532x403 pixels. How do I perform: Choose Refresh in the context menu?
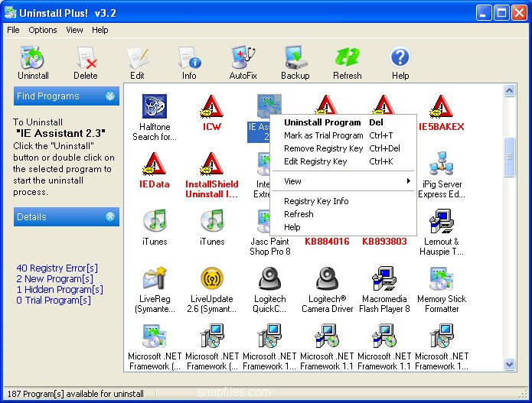[x=343, y=214]
